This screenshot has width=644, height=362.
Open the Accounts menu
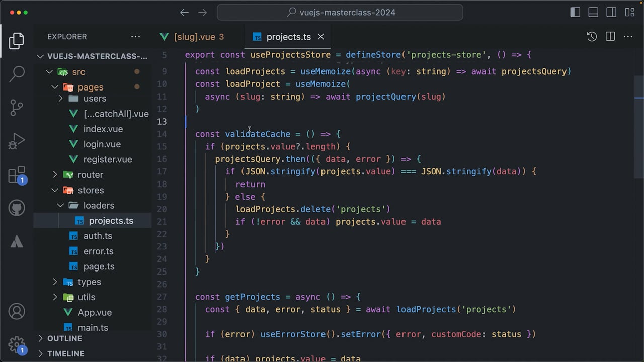click(17, 312)
